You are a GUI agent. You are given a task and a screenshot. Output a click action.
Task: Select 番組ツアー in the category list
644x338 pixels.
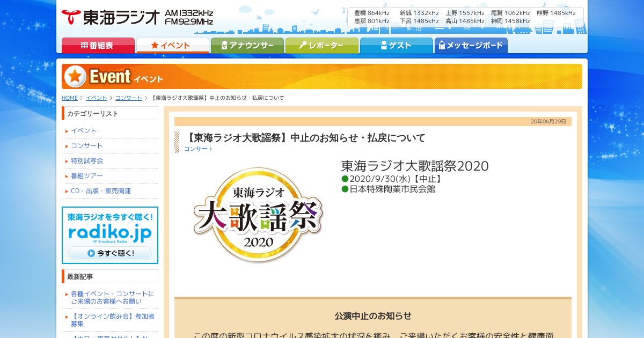(87, 176)
